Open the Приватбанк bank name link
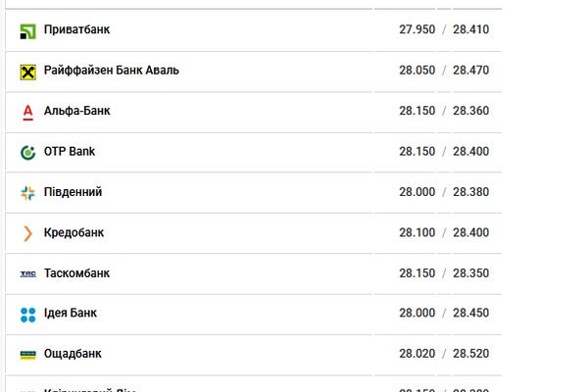Screen dimensions: 588x392 tap(76, 29)
